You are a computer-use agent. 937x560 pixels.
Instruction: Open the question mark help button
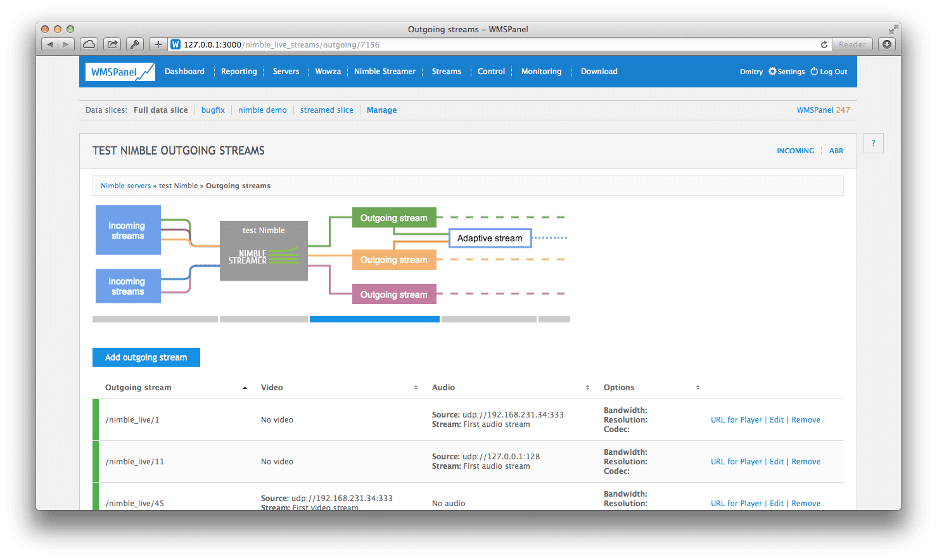[874, 143]
